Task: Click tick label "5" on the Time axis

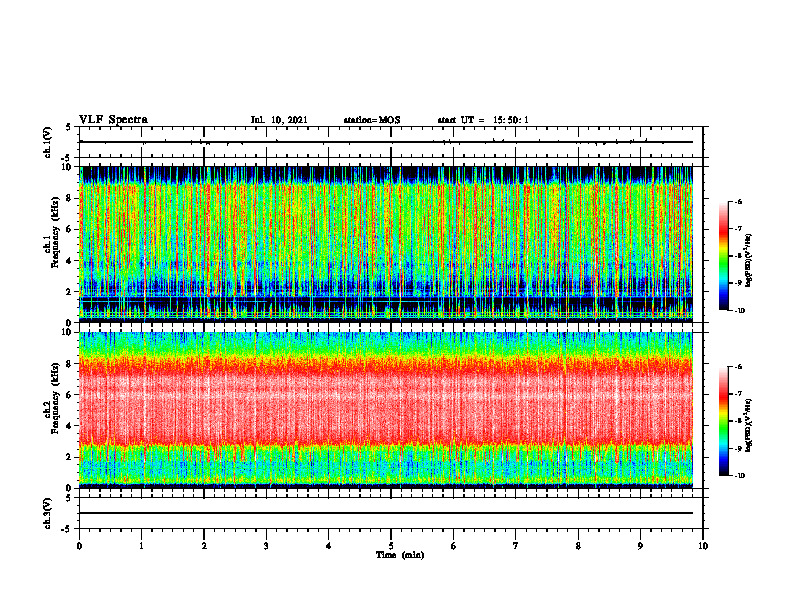Action: 391,546
